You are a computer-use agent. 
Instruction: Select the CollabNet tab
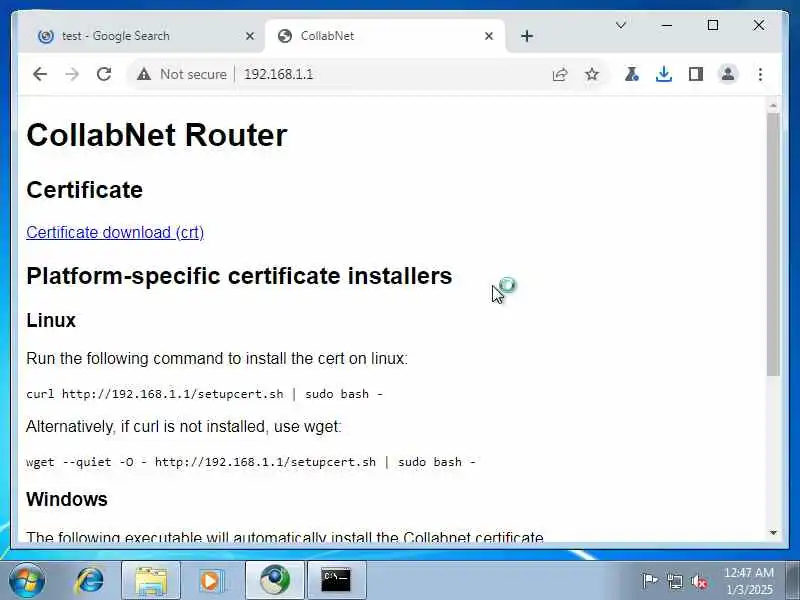[385, 36]
